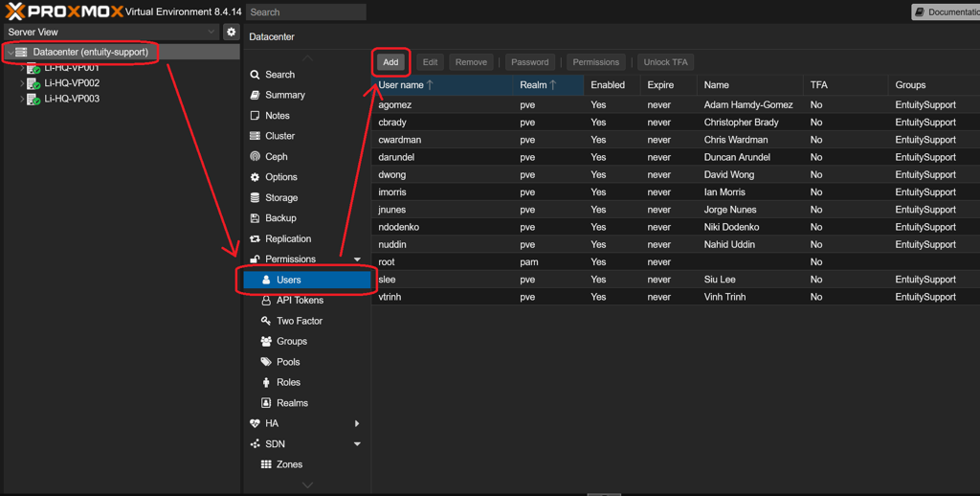Click the Replication arrows icon

(255, 239)
